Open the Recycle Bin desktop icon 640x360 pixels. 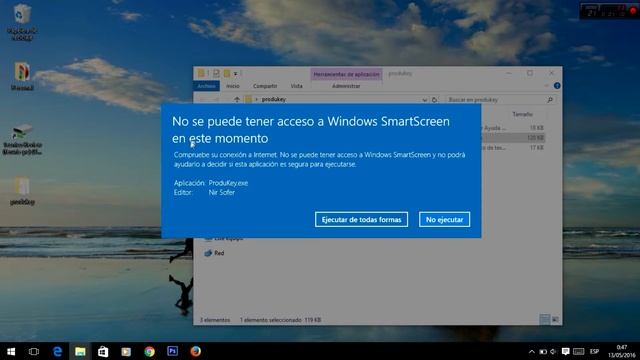click(22, 22)
